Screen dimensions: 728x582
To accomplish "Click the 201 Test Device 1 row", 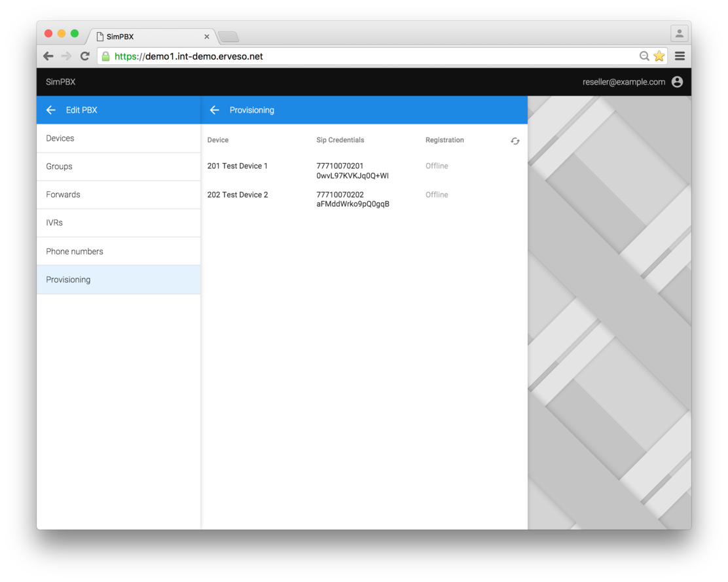I will (x=364, y=171).
